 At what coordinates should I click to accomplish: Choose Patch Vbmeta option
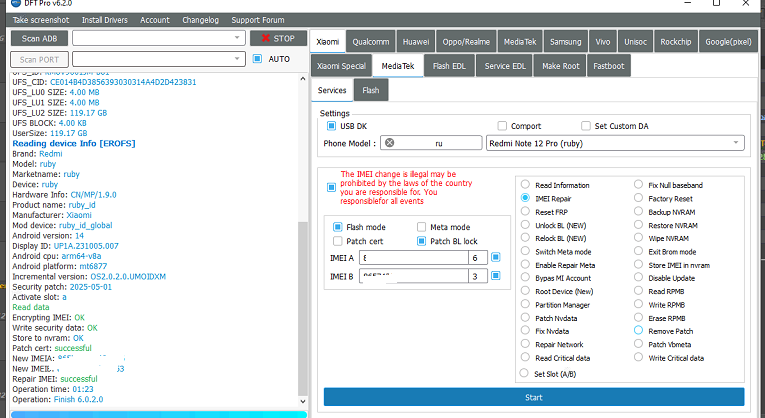point(638,343)
